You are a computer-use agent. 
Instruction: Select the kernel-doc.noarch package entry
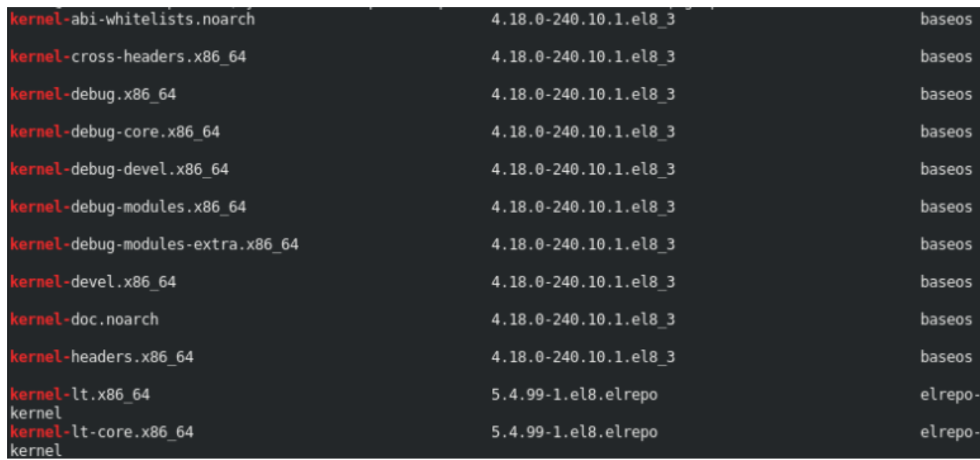84,319
